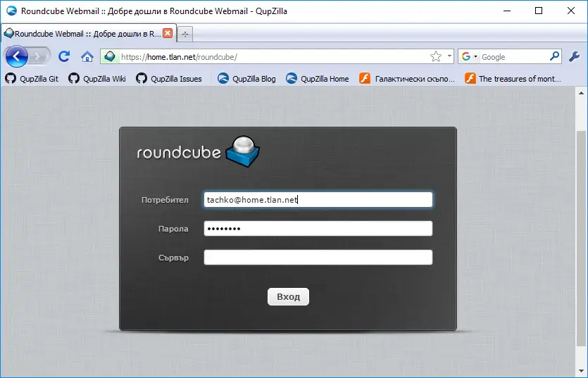Focus the Парола password field

pos(318,228)
